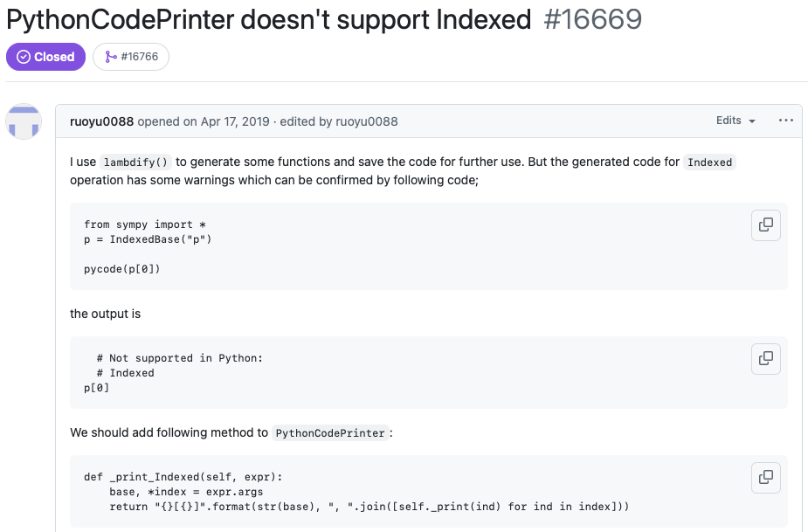Click the 'def _print_Indexed(self, expr):' line

coord(183,477)
